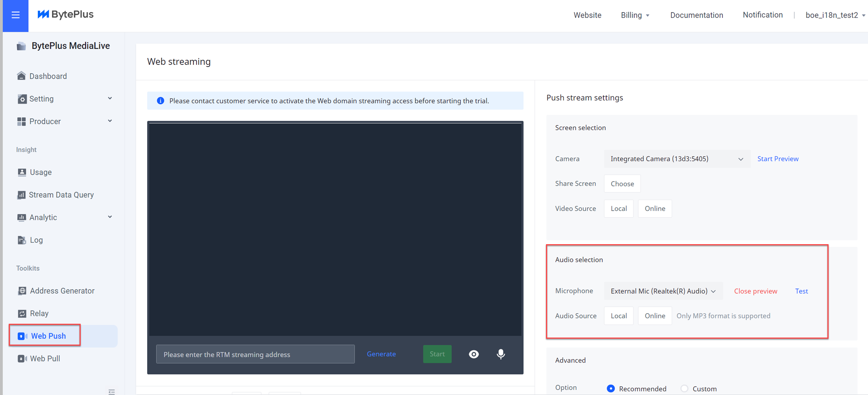868x395 pixels.
Task: Open Documentation in top navigation
Action: [x=697, y=15]
